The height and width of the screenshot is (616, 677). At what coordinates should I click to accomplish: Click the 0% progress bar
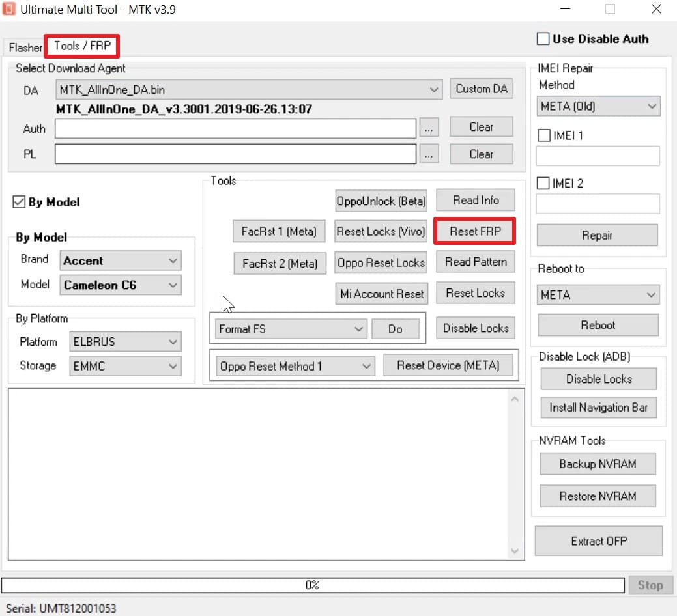313,585
